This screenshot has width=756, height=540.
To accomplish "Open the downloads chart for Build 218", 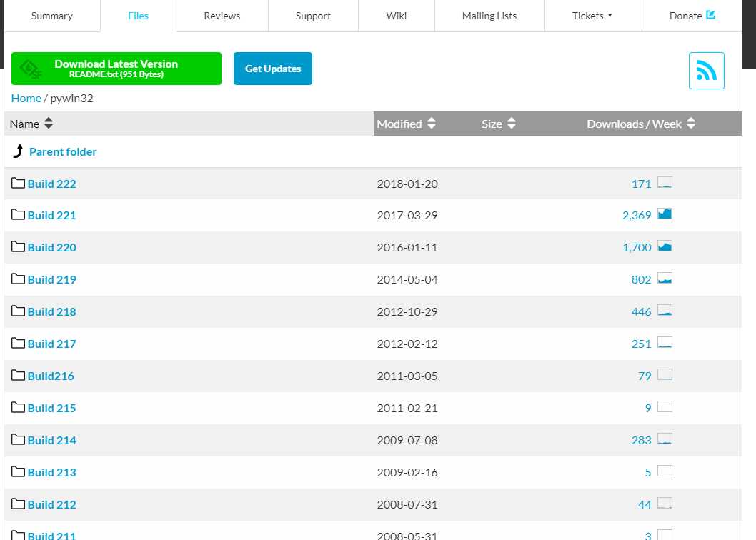I will 665,310.
